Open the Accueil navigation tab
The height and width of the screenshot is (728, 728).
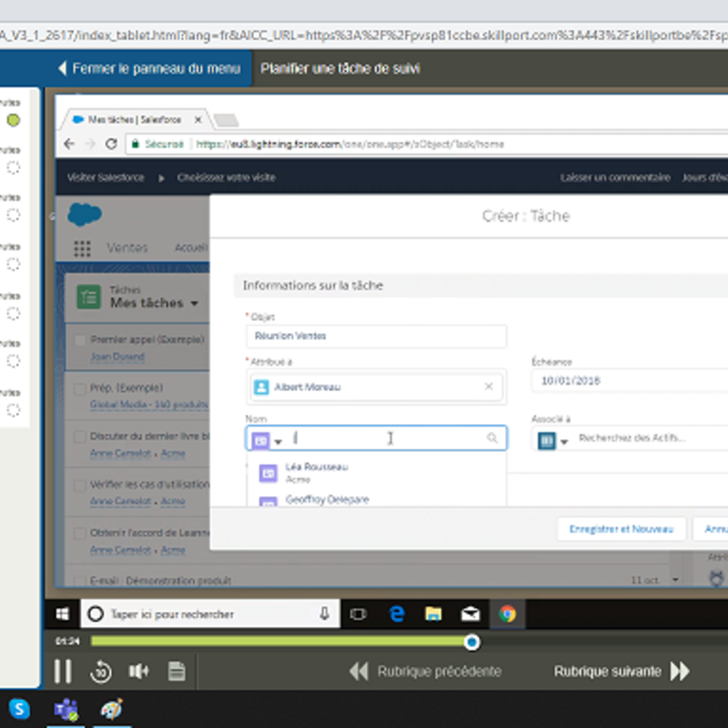pyautogui.click(x=191, y=248)
